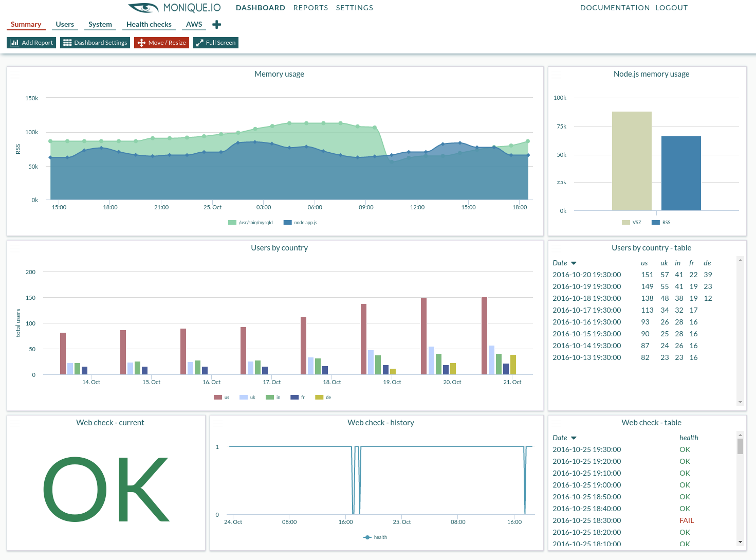The height and width of the screenshot is (560, 756).
Task: Enter Full Screen mode
Action: point(216,43)
